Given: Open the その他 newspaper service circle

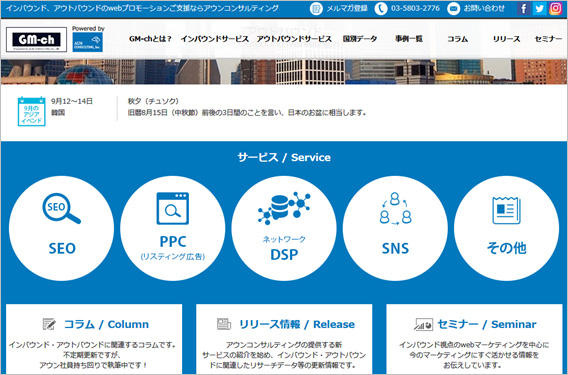Looking at the screenshot, I should 506,228.
